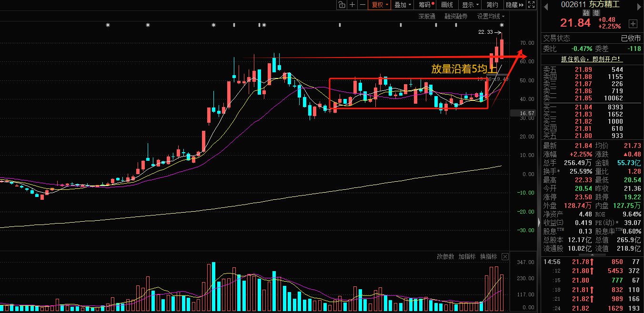Screen dimensions: 644x313
Task: Click 改参数 to modify indicator parameters
Action: coord(445,257)
